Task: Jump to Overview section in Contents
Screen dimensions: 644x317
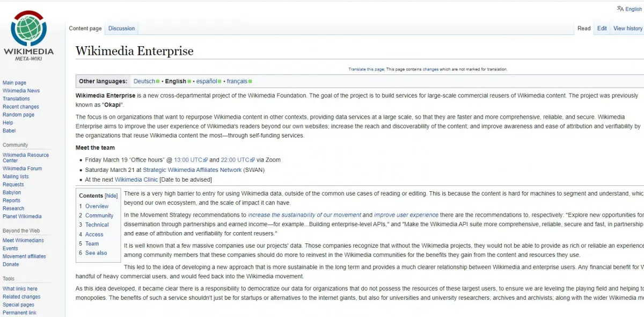Action: point(97,206)
